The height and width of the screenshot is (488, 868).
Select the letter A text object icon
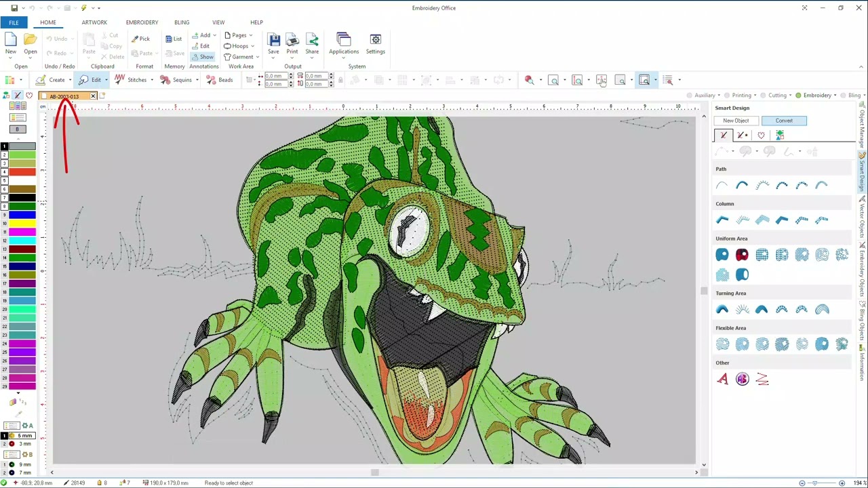pos(722,380)
